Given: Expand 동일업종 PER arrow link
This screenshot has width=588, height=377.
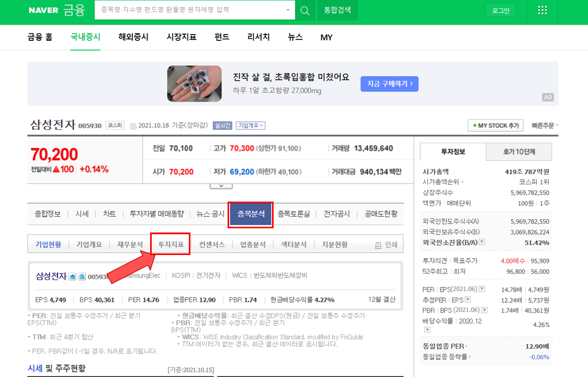Looking at the screenshot, I should pyautogui.click(x=466, y=346).
